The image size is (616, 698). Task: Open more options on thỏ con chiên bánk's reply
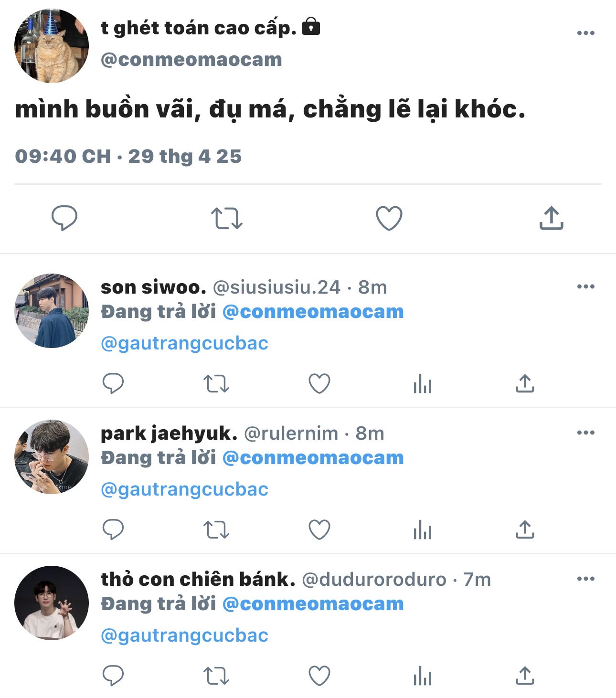coord(585,579)
